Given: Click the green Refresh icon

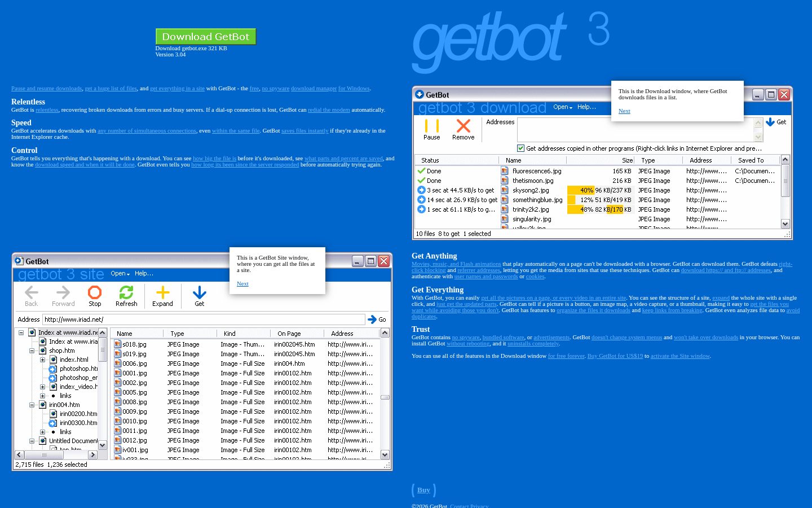Looking at the screenshot, I should (x=126, y=292).
